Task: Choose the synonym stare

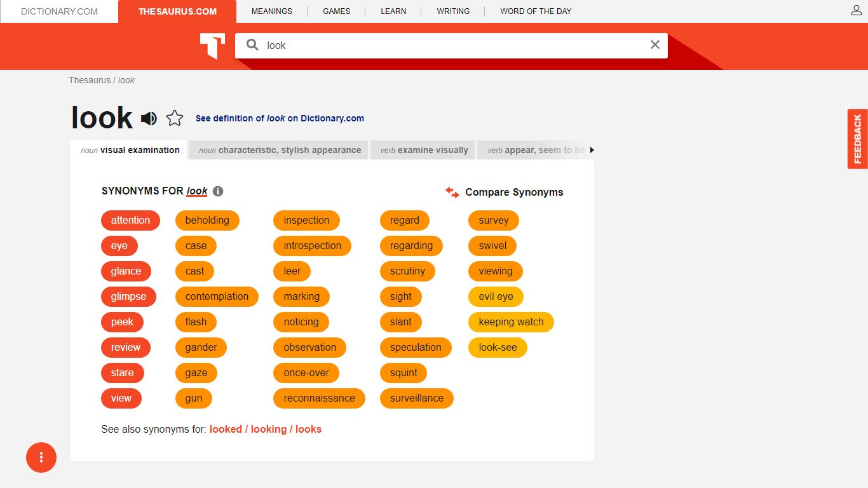Action: 122,373
